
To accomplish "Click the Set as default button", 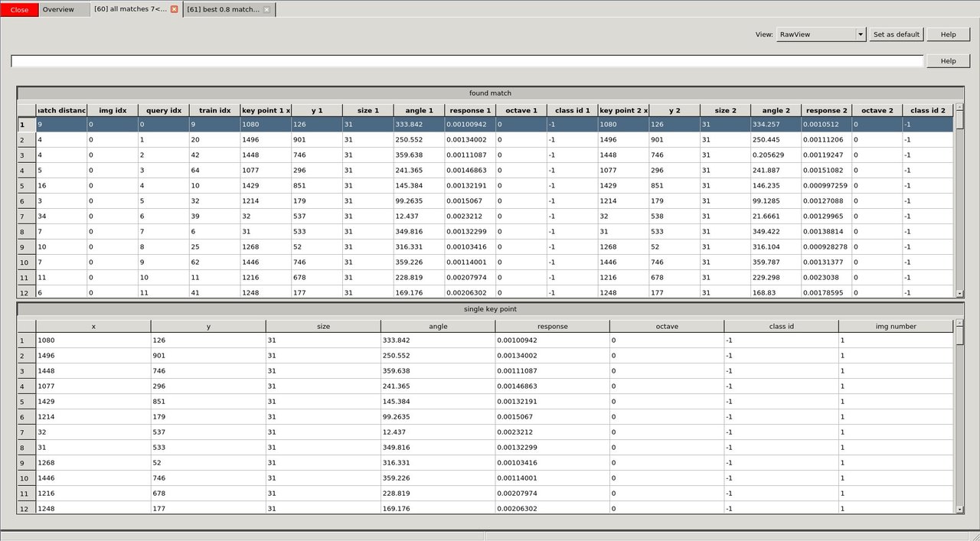I will (897, 34).
